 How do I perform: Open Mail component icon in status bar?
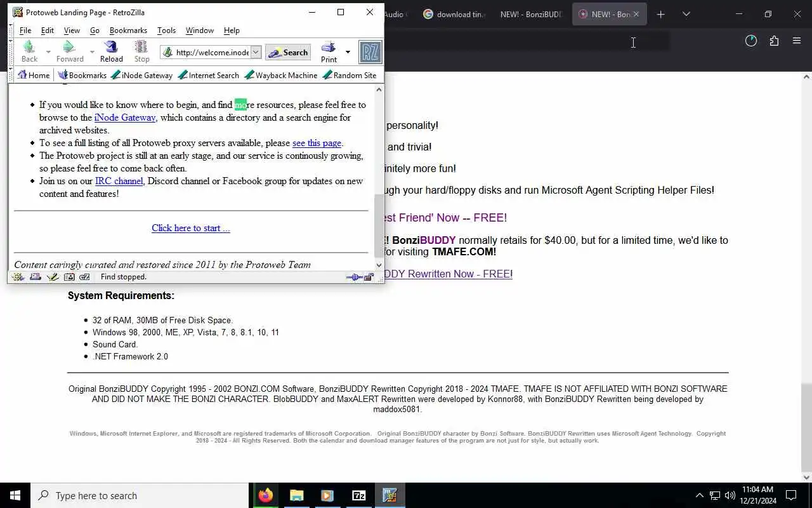click(36, 277)
